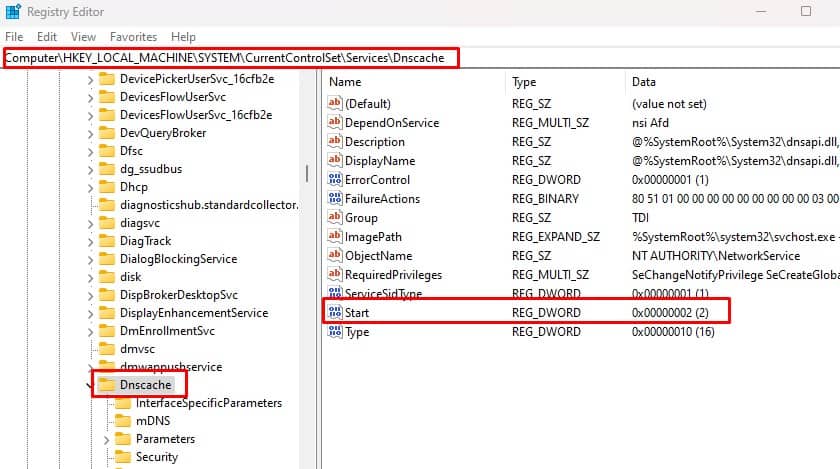Screen dimensions: 840x469
Task: Click the FailureActions binary icon
Action: pyautogui.click(x=335, y=198)
